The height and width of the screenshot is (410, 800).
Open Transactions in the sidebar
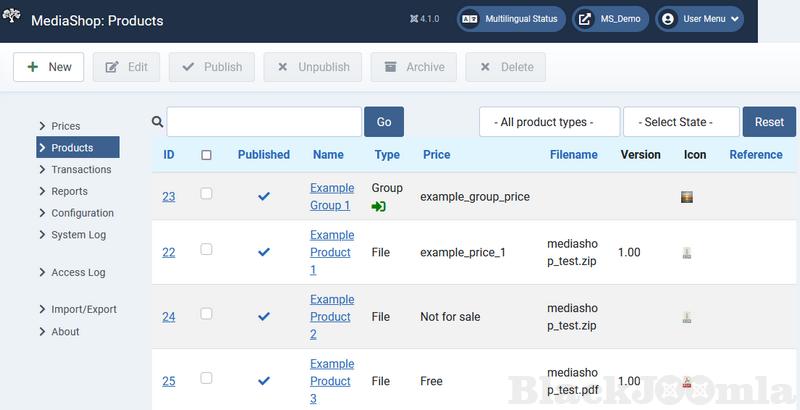81,170
